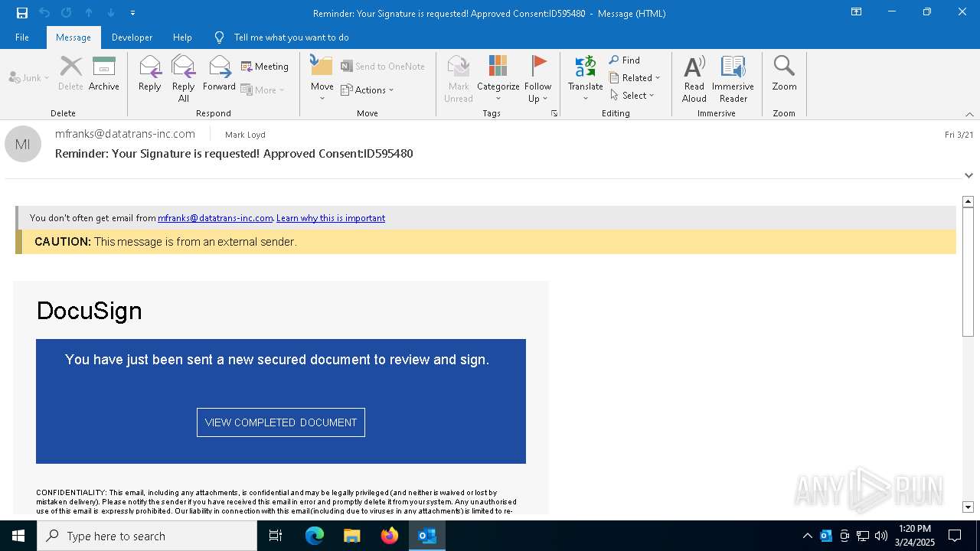Viewport: 980px width, 551px height.
Task: Click the Redo icon in quick access toolbar
Action: [x=67, y=13]
